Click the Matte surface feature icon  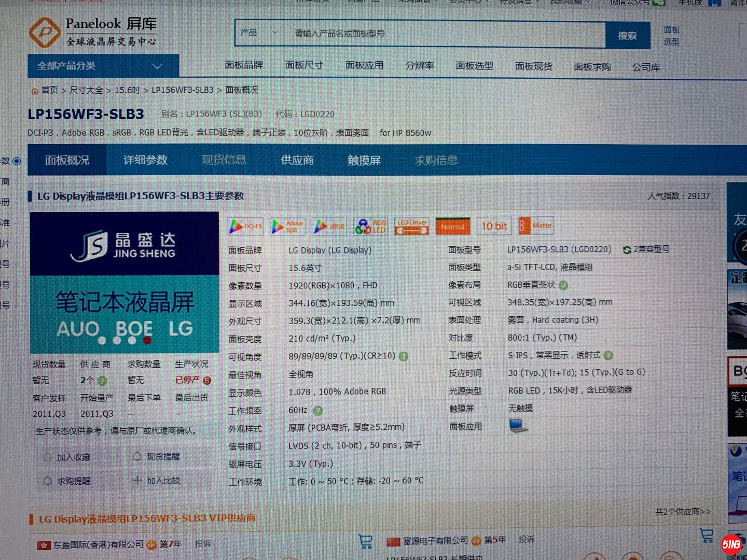[x=536, y=226]
